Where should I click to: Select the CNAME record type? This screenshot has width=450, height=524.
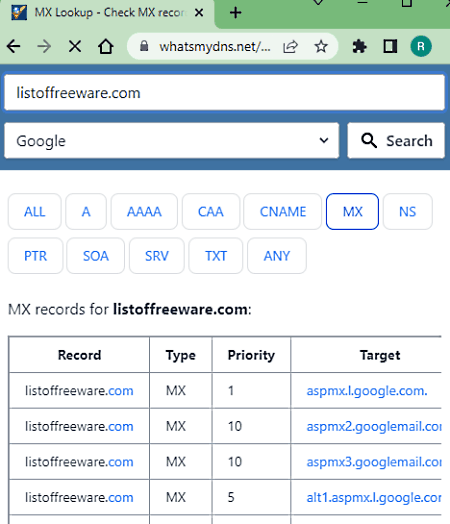click(x=283, y=212)
